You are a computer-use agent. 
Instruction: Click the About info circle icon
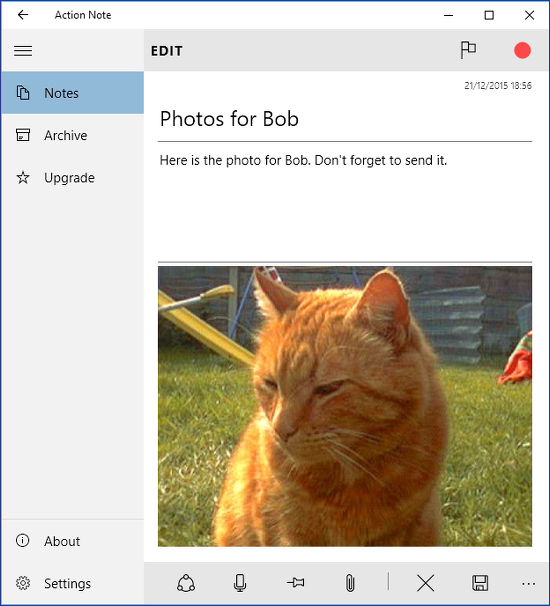(22, 540)
